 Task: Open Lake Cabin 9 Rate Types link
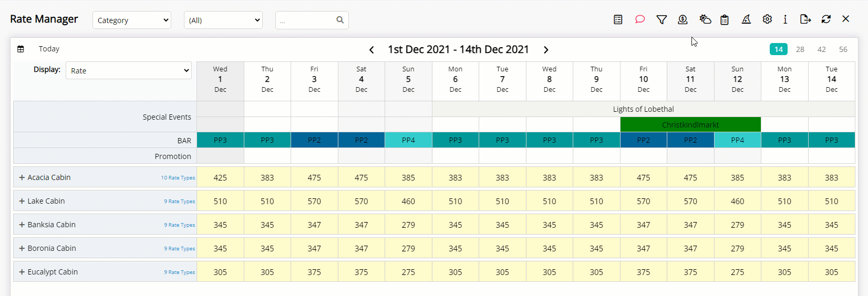180,202
